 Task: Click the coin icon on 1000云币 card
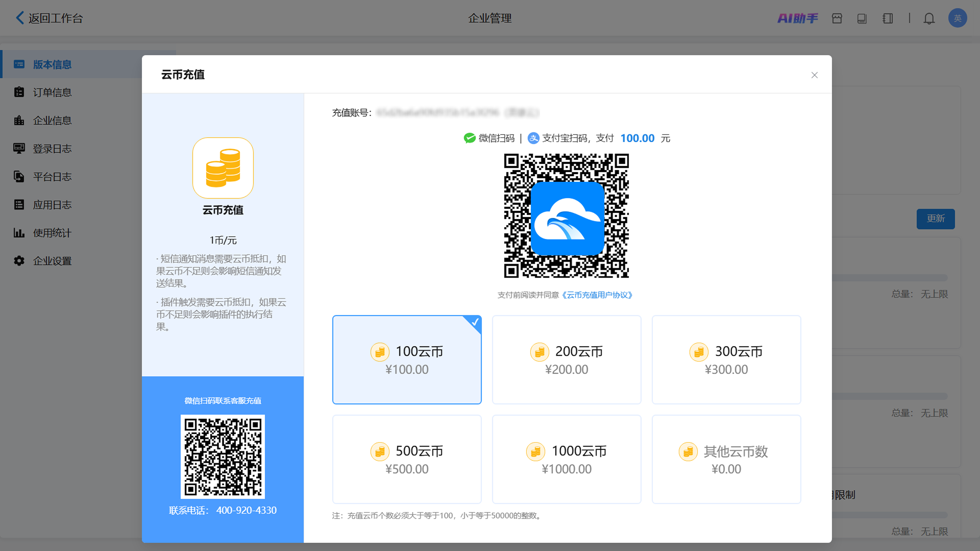pos(535,451)
